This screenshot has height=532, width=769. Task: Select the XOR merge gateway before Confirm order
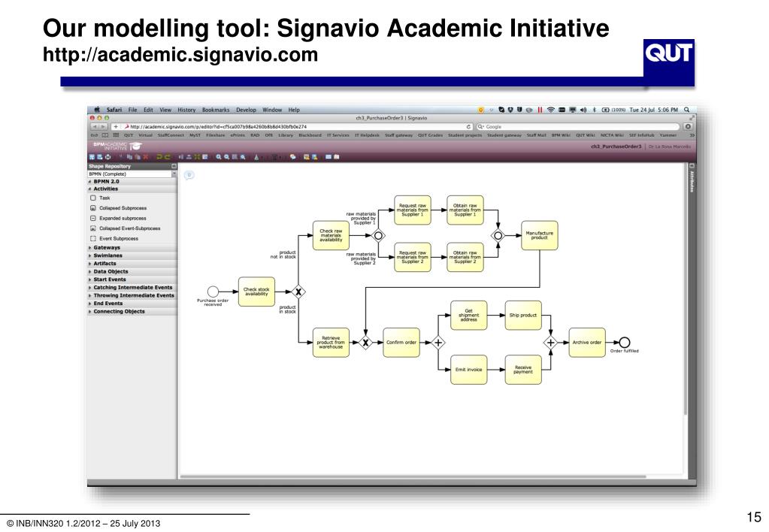(x=365, y=342)
